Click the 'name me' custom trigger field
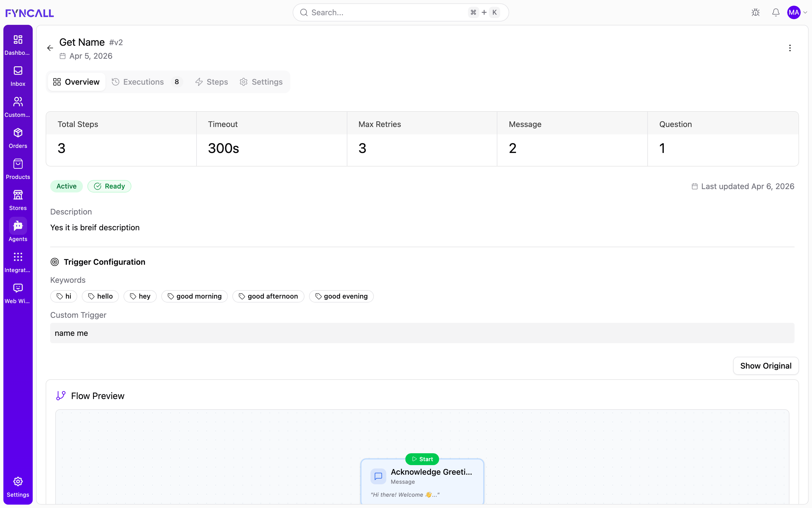The width and height of the screenshot is (812, 508). tap(422, 333)
